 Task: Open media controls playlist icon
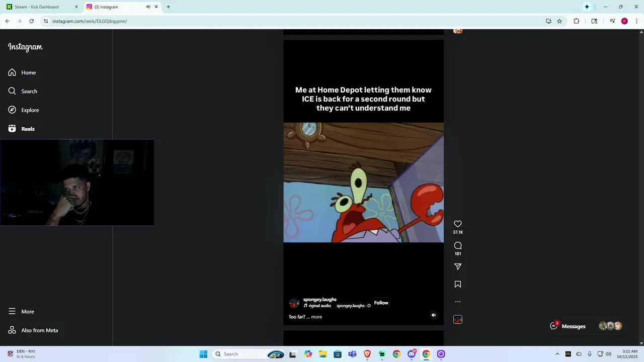(x=612, y=21)
